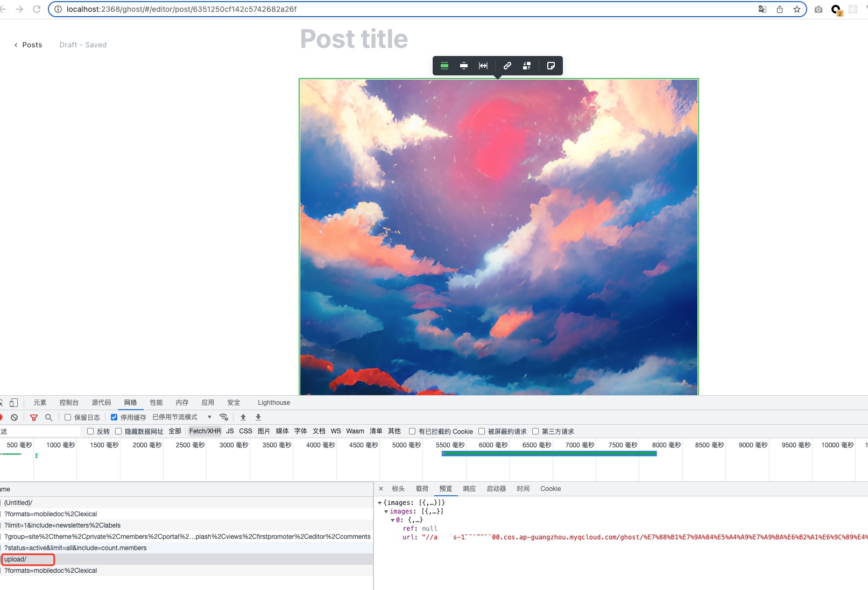Filter requests by Fetch/XHR
Viewport: 868px width, 590px height.
coord(205,431)
